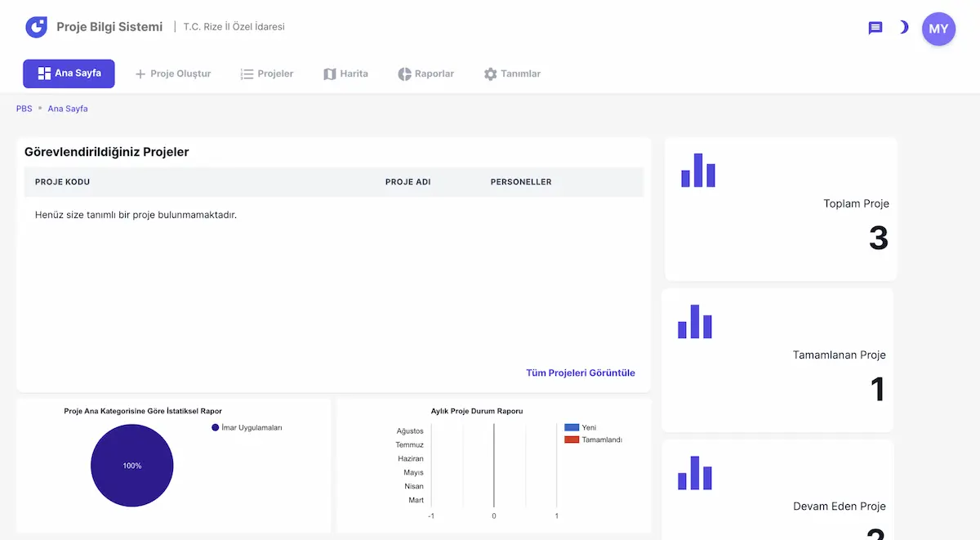Click the İmar Uygulamaları legend label

(252, 427)
